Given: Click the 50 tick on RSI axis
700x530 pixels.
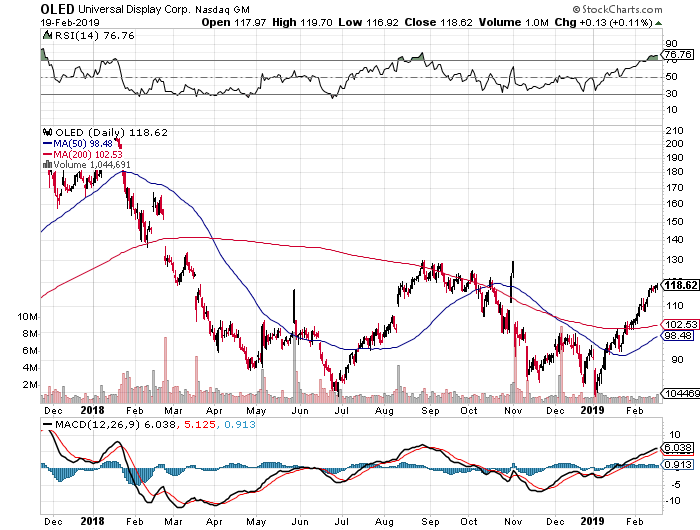Looking at the screenshot, I should coord(671,77).
